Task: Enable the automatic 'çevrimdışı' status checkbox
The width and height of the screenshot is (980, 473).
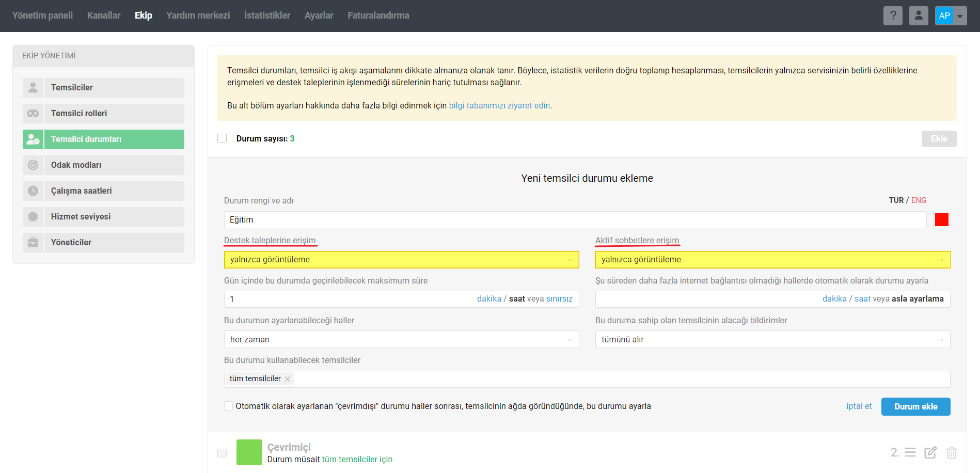Action: (x=228, y=406)
